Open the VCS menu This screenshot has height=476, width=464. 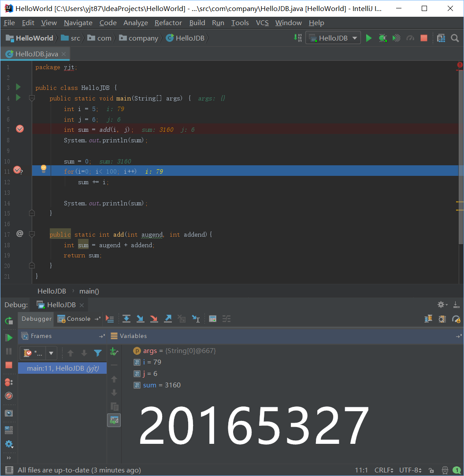(x=262, y=23)
